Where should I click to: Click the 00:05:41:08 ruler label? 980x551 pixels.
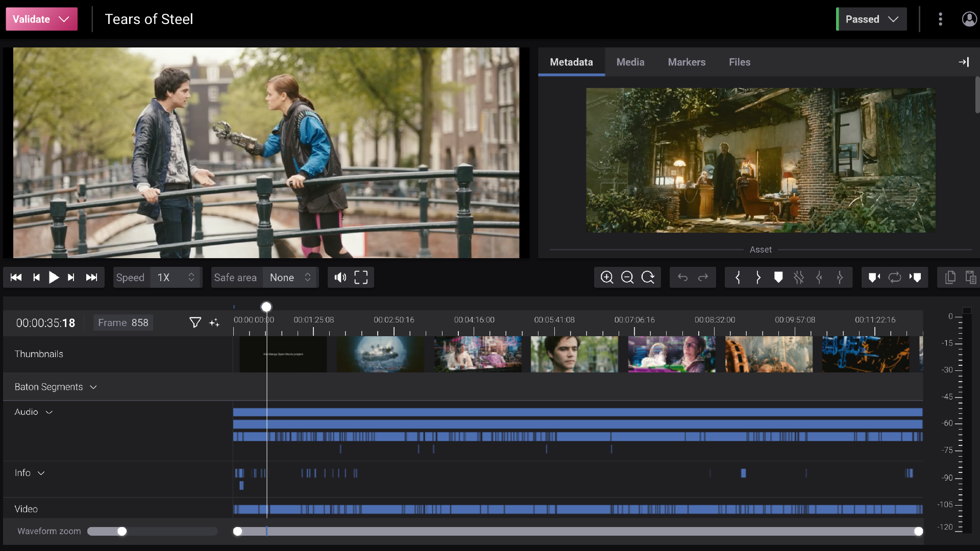tap(554, 320)
